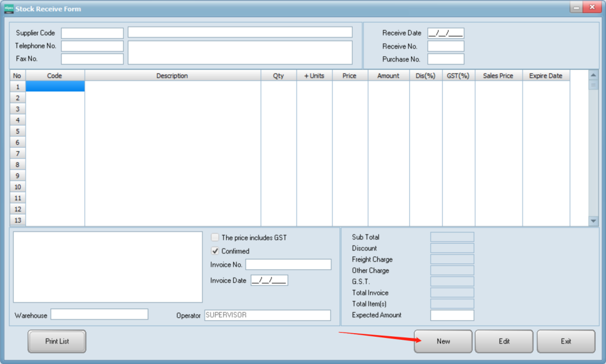
Task: Click the application icon in title bar
Action: (x=8, y=9)
